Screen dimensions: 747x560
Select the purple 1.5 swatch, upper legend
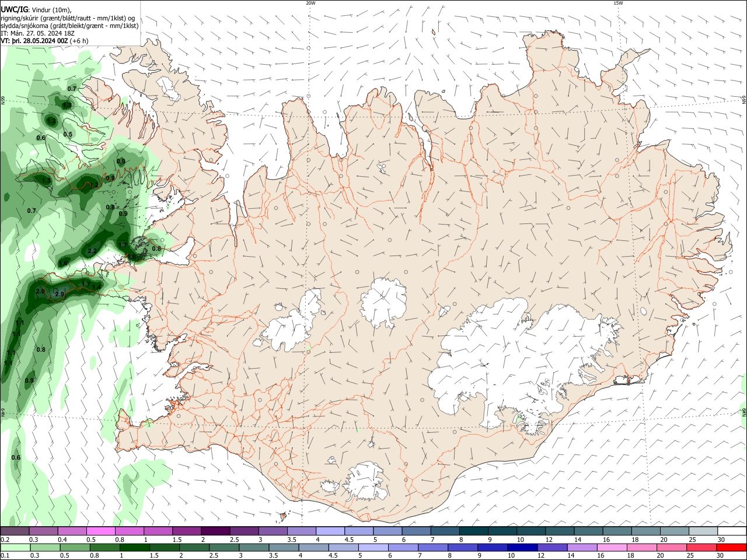coord(186,531)
